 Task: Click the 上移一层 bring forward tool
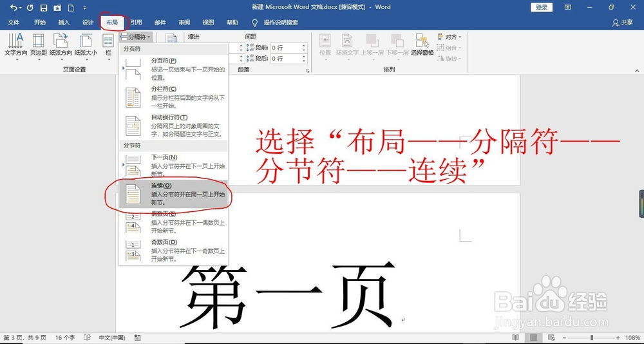point(372,47)
